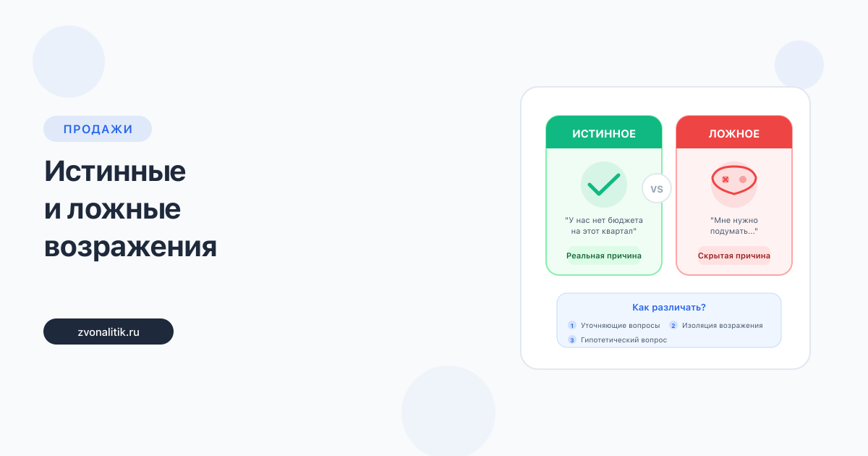This screenshot has width=868, height=456.
Task: Click the Реальная причина label
Action: 604,256
